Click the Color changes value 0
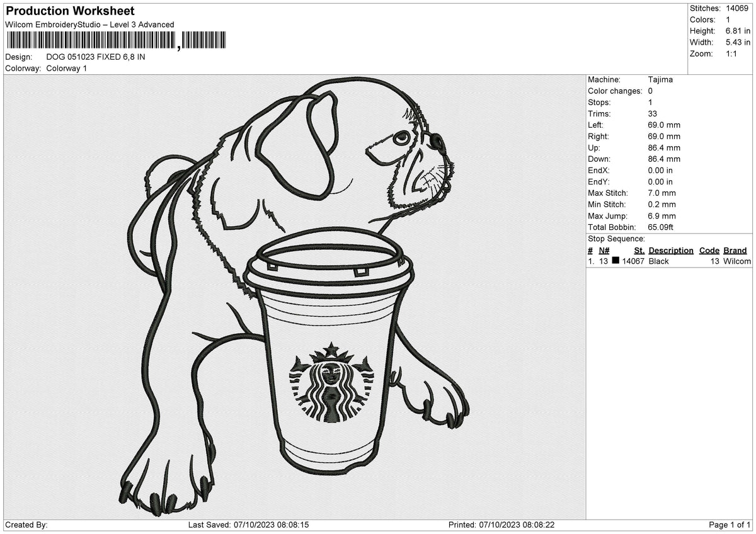 (650, 91)
